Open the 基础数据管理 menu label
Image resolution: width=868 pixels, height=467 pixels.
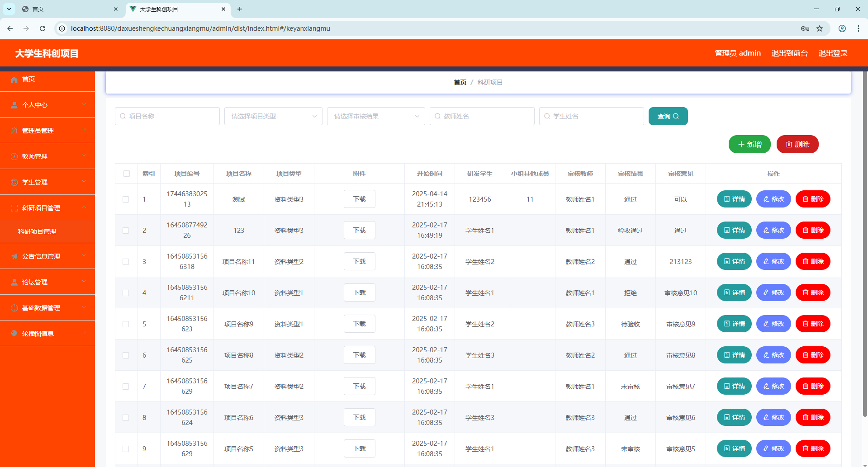tap(41, 308)
